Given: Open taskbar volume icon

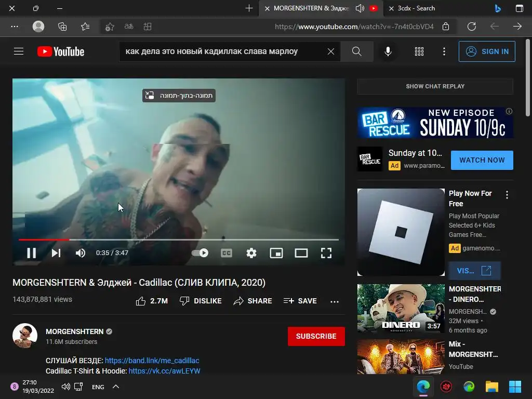Looking at the screenshot, I should [x=66, y=387].
